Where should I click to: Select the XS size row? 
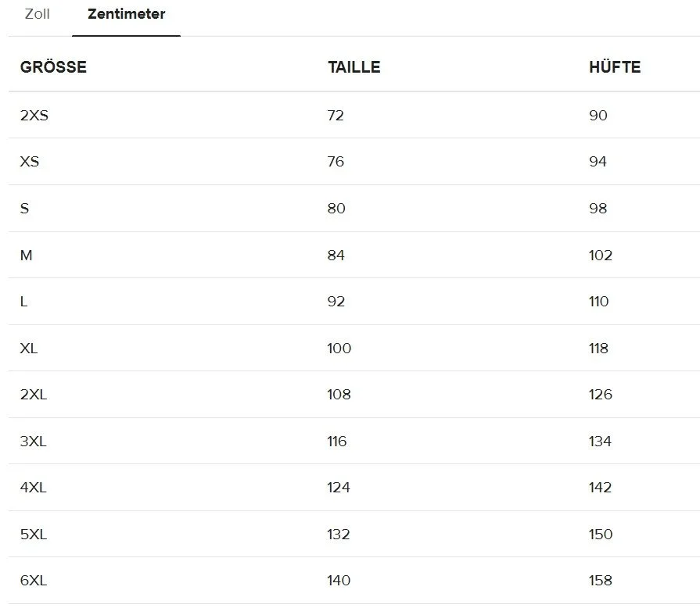(x=354, y=162)
